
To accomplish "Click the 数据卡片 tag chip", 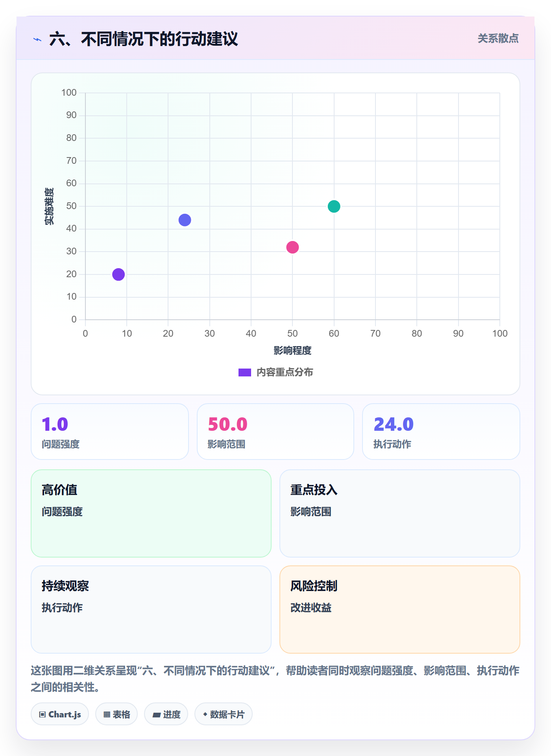I will [224, 714].
